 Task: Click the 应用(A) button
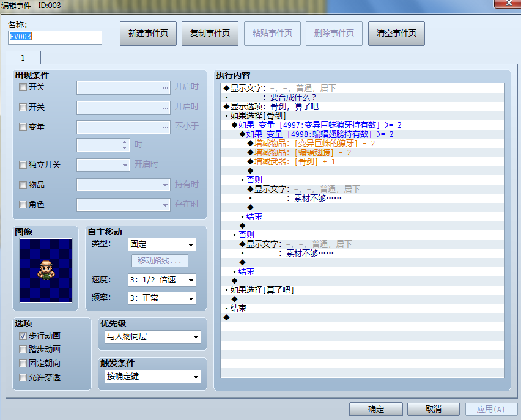click(x=491, y=410)
